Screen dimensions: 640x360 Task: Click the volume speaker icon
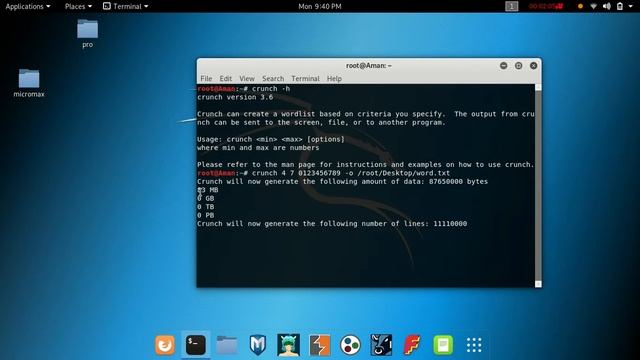pyautogui.click(x=607, y=6)
